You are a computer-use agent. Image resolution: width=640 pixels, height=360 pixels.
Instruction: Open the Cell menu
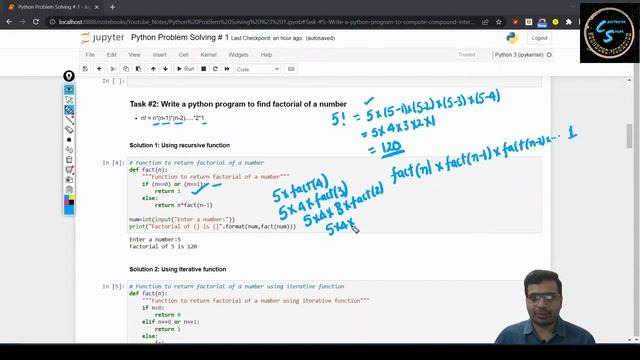coord(183,55)
